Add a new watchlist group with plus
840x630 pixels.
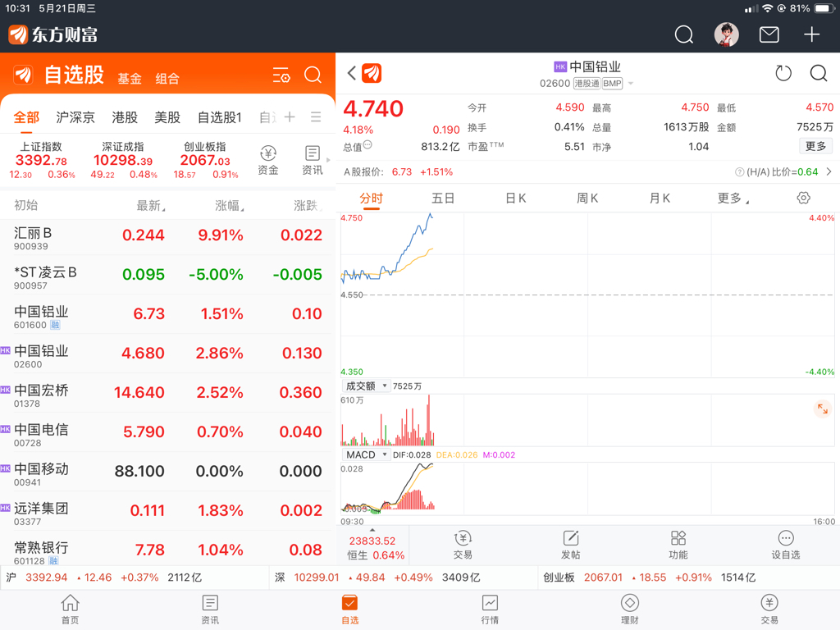click(x=290, y=116)
